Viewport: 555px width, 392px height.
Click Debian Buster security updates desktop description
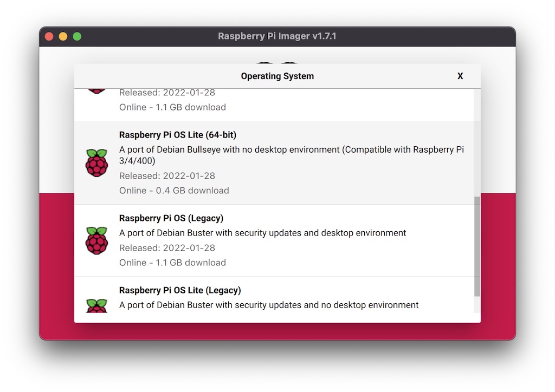(262, 233)
